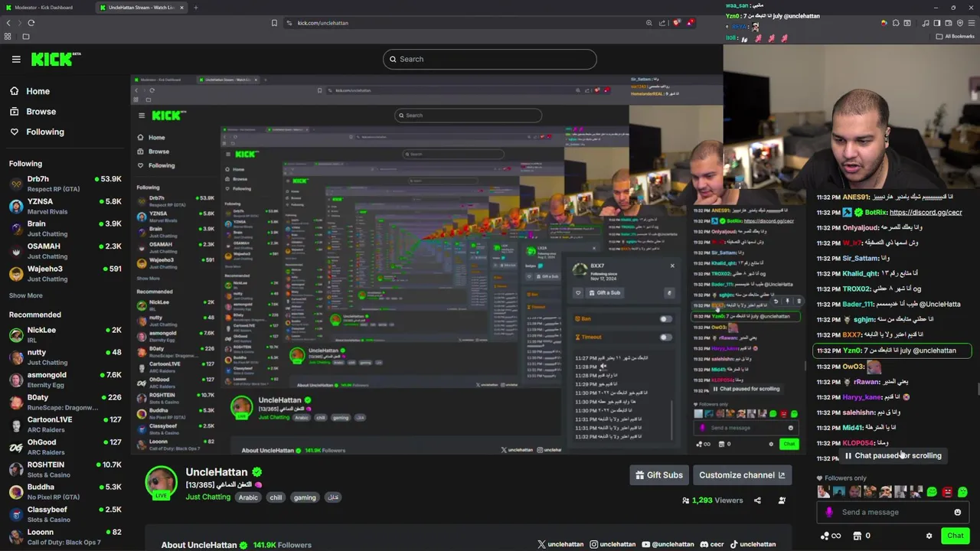The image size is (980, 551).
Task: Open YZNSA channel from Following list
Action: 65,206
